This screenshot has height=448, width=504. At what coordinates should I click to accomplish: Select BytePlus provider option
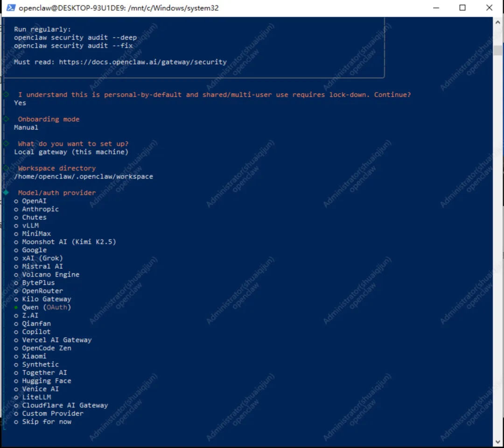(35, 283)
